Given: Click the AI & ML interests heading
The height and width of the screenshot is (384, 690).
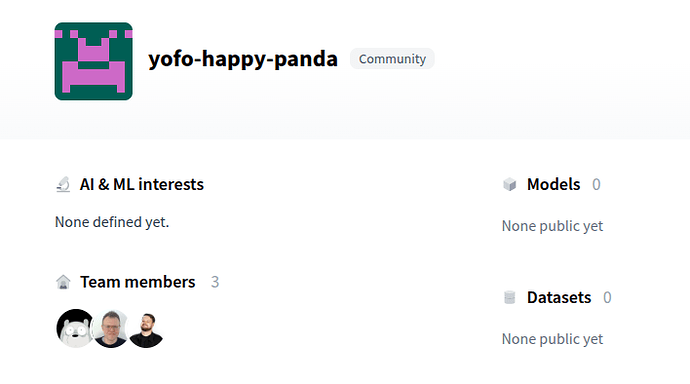Looking at the screenshot, I should [x=142, y=184].
